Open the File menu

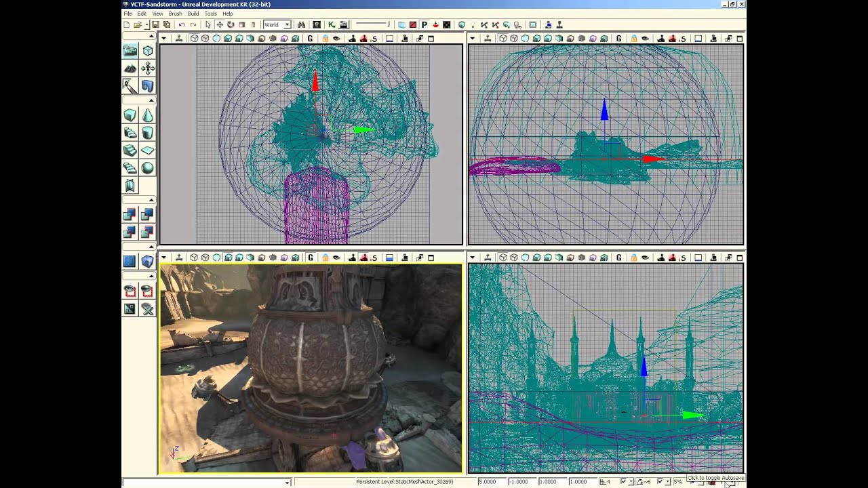point(127,14)
